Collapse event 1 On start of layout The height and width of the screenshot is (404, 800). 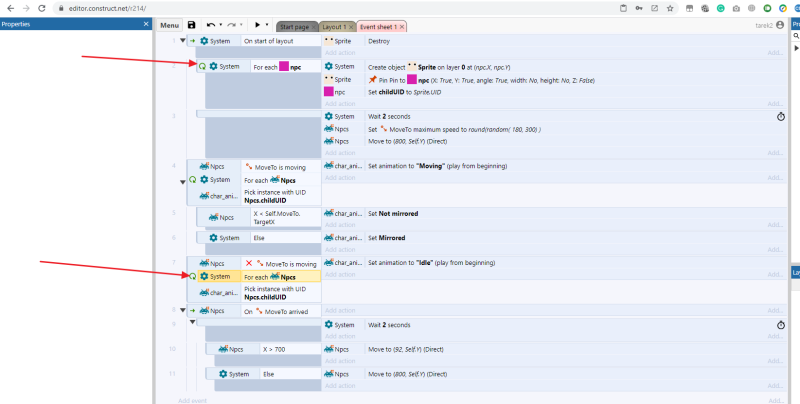pos(183,41)
